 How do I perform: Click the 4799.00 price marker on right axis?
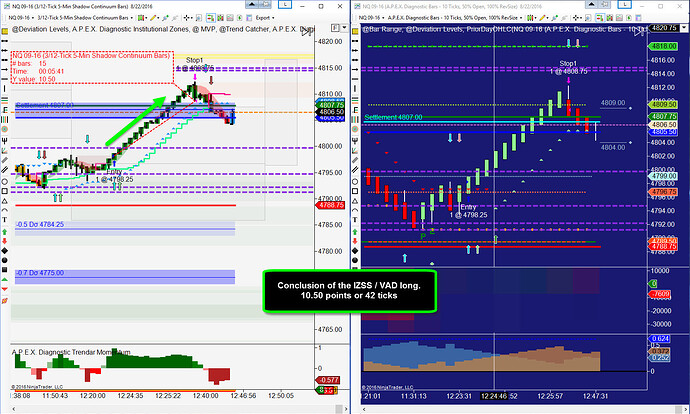click(x=664, y=176)
